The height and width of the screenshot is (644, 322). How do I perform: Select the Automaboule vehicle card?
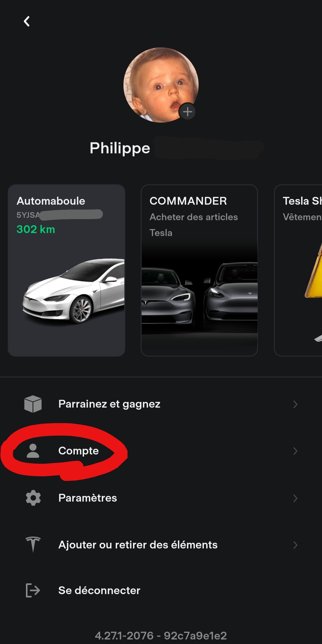pyautogui.click(x=66, y=270)
